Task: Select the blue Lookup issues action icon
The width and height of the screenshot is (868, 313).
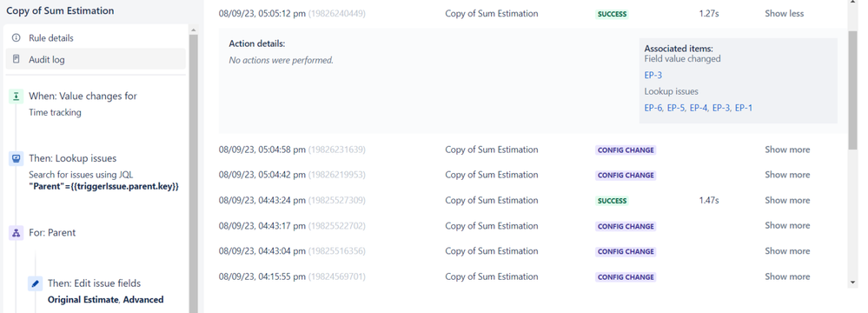Action: (x=16, y=159)
